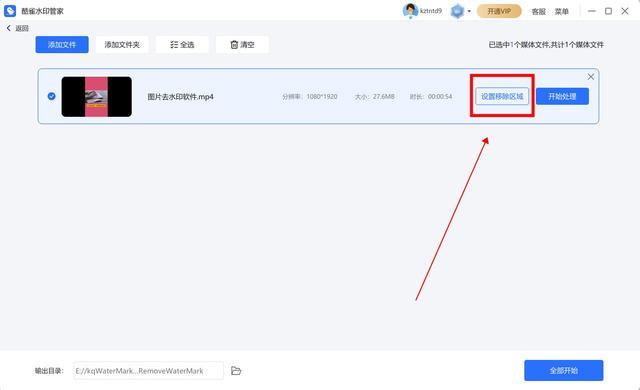Click the 添加文件 button

point(62,44)
